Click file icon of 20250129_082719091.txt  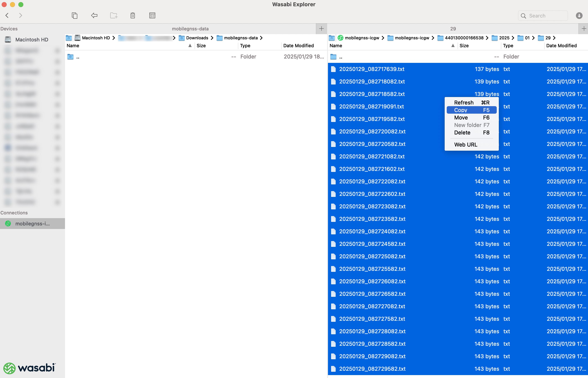pos(333,107)
